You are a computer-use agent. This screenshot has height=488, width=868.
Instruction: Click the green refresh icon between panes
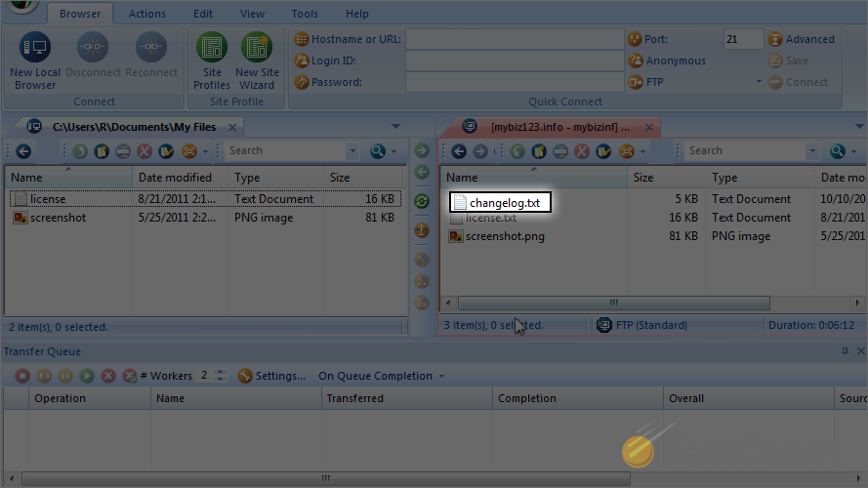tap(422, 201)
